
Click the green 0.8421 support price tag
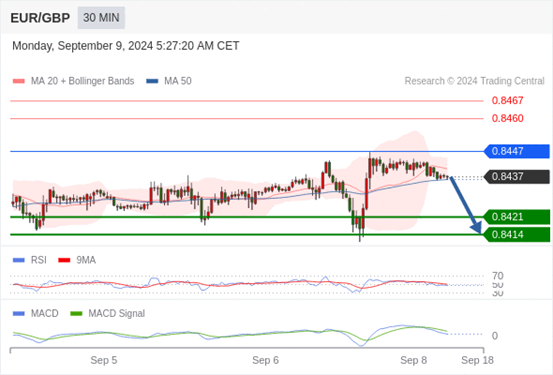coord(517,217)
